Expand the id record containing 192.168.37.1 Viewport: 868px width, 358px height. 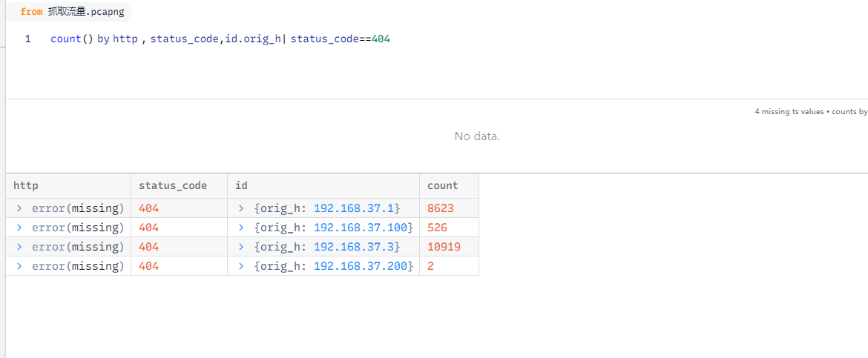point(241,208)
